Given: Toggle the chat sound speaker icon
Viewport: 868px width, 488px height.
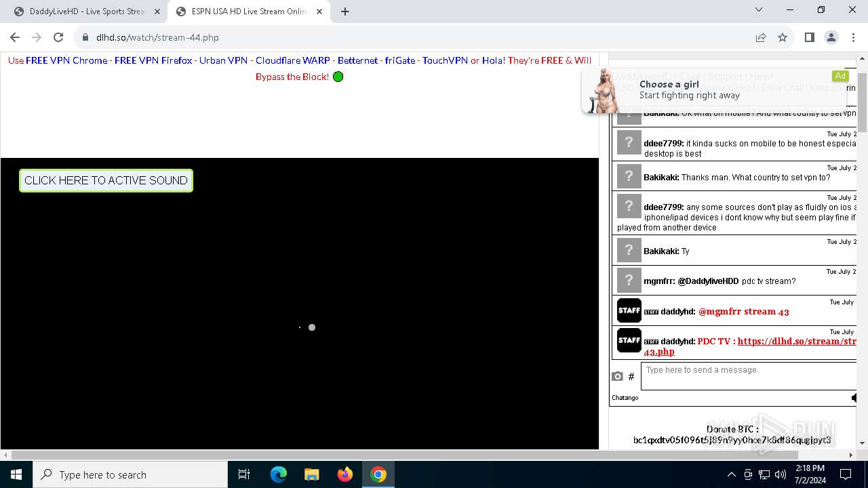Looking at the screenshot, I should click(x=854, y=398).
